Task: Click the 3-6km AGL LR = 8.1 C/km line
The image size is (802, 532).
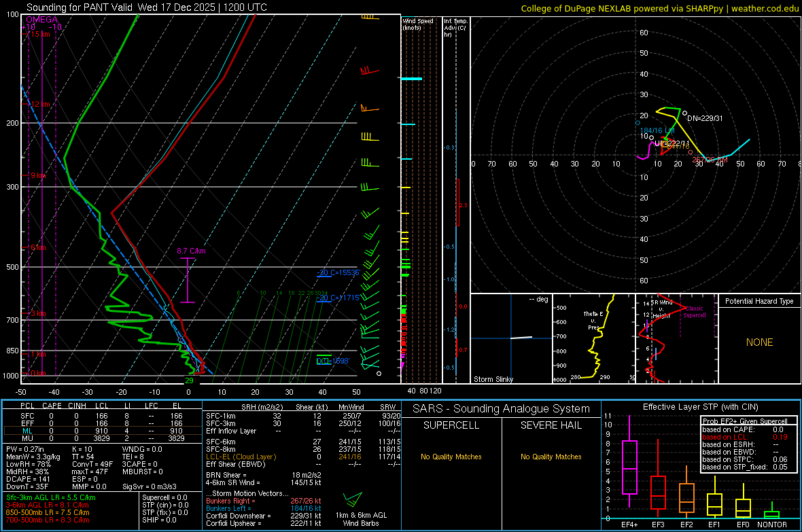Action: 48,505
